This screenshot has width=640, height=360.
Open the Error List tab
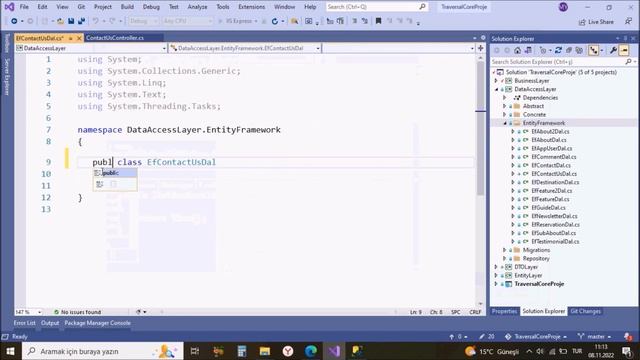(x=24, y=323)
